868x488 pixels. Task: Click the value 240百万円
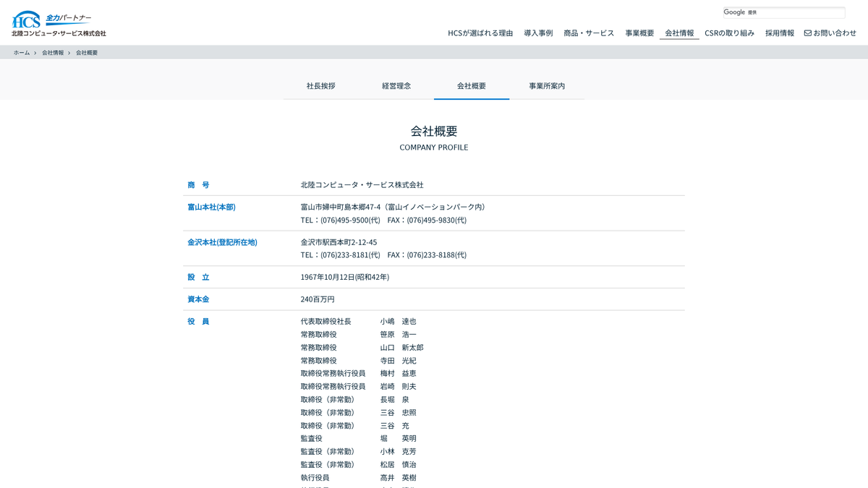tap(318, 299)
